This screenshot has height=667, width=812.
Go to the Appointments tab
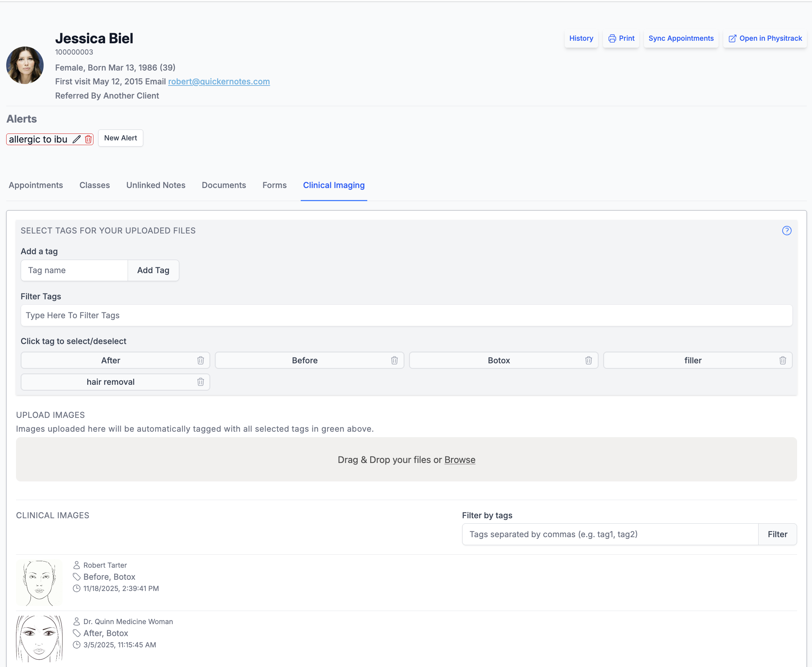36,185
